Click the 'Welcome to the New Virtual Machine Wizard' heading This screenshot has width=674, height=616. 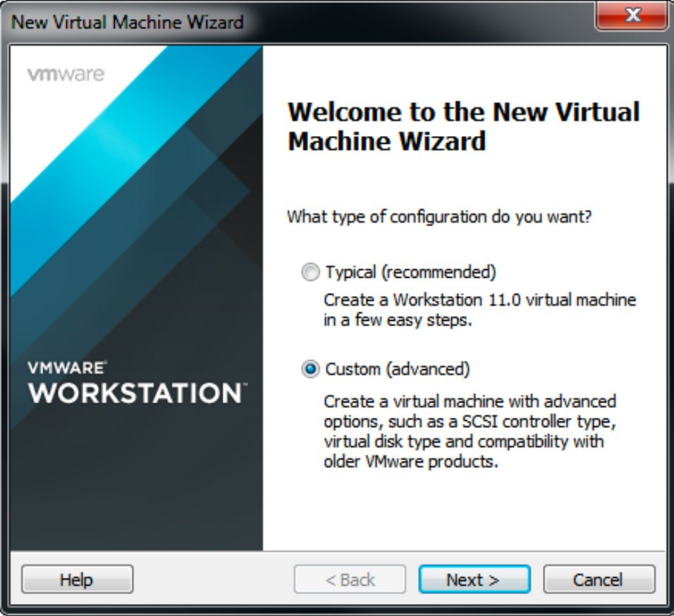click(x=464, y=126)
